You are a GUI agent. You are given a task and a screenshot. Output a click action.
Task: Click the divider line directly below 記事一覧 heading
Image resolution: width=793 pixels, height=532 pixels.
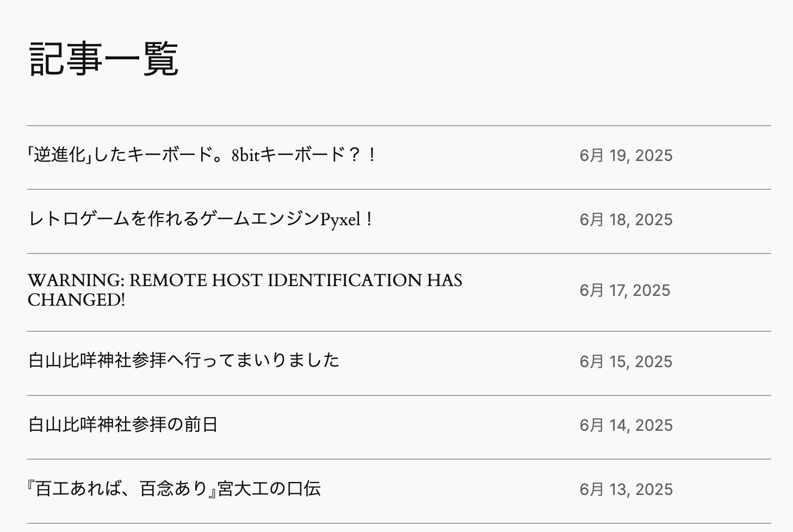[399, 126]
